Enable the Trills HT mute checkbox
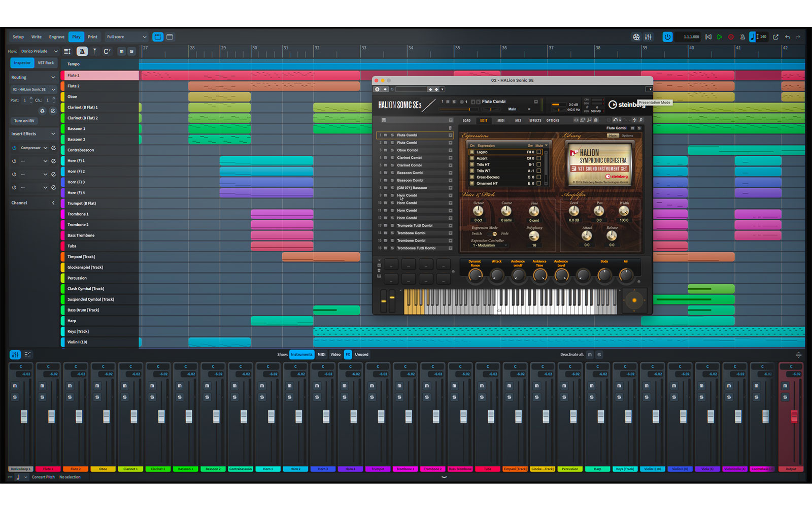Viewport: 812px width, 511px height. 539,164
